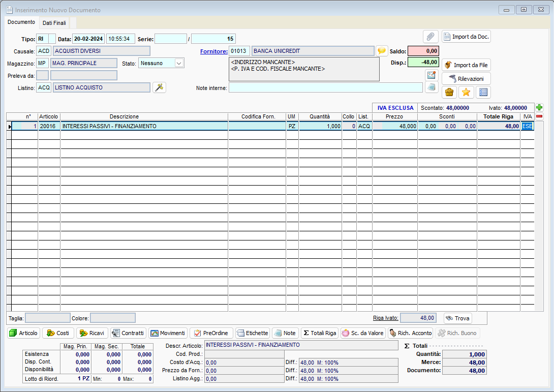Click the Note interne input field

pos(325,88)
